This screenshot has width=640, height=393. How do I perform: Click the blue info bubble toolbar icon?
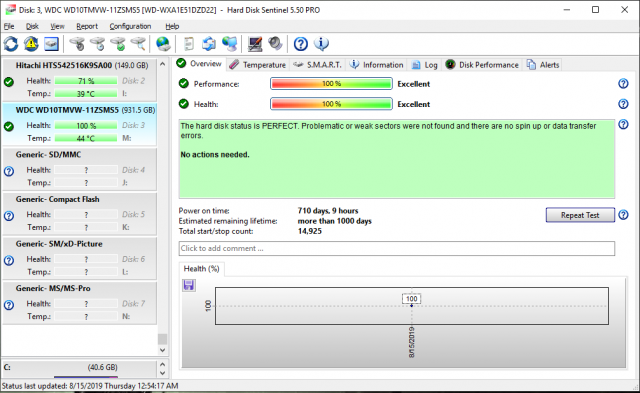(x=321, y=44)
